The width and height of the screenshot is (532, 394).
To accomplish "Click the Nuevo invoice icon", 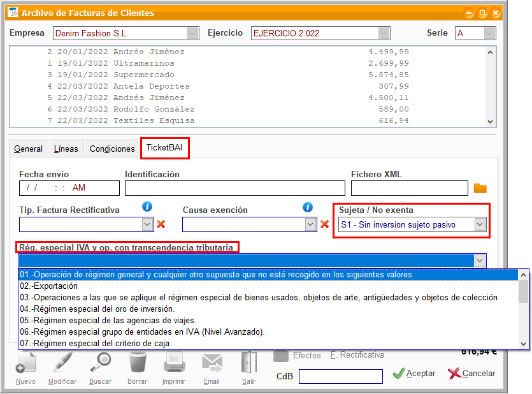I will (x=25, y=365).
